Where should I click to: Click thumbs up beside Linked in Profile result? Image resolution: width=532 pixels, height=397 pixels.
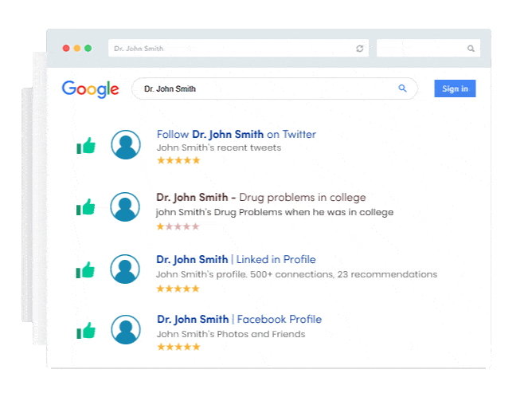point(85,269)
